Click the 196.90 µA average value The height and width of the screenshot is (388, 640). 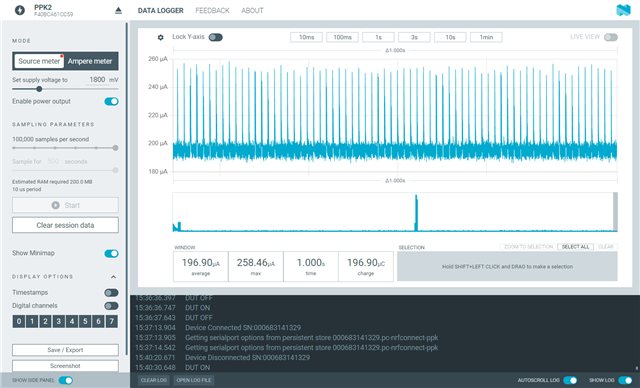(x=200, y=263)
